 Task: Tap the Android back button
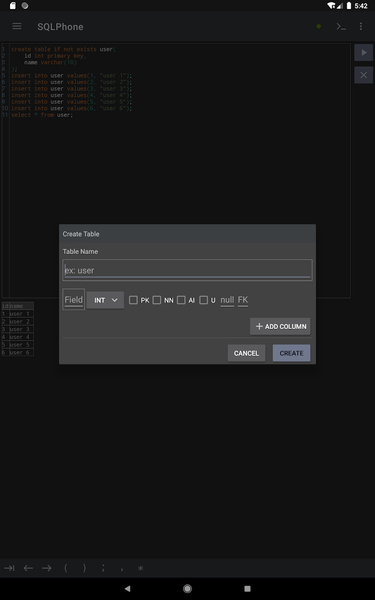tap(127, 589)
